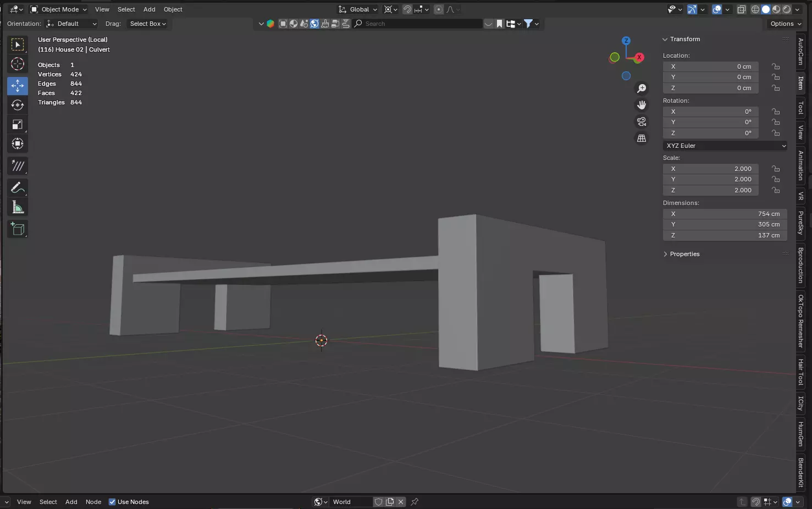The image size is (812, 509).
Task: Open the Node menu in bottom editor
Action: point(93,502)
